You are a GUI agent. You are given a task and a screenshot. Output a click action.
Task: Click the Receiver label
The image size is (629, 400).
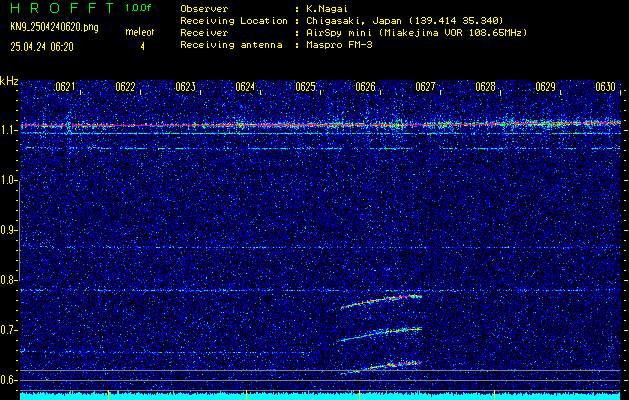(204, 33)
